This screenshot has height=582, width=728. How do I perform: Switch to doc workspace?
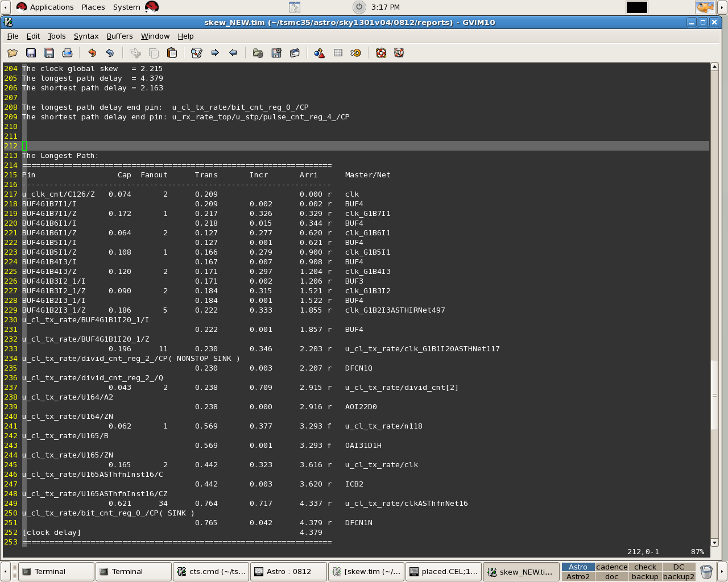pos(611,576)
